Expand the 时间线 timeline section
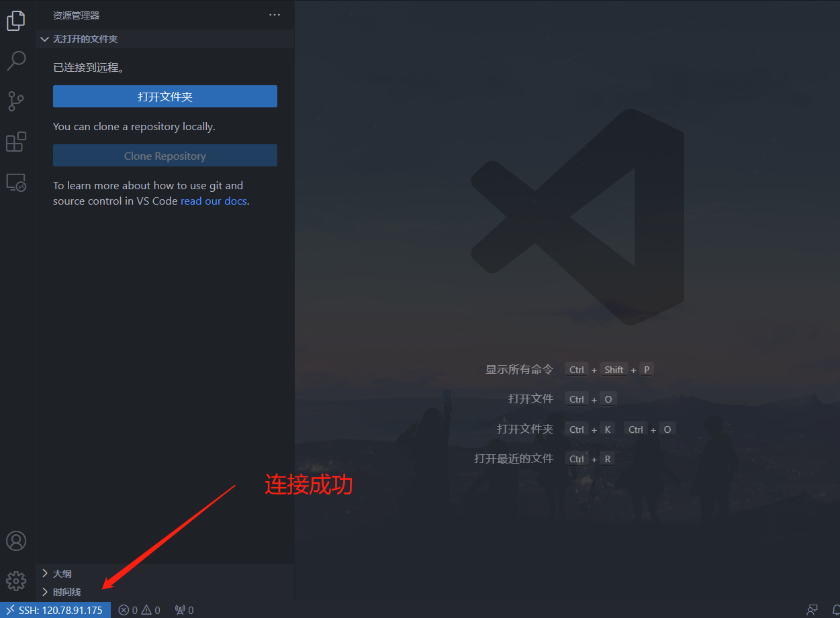Image resolution: width=840 pixels, height=618 pixels. coord(165,592)
